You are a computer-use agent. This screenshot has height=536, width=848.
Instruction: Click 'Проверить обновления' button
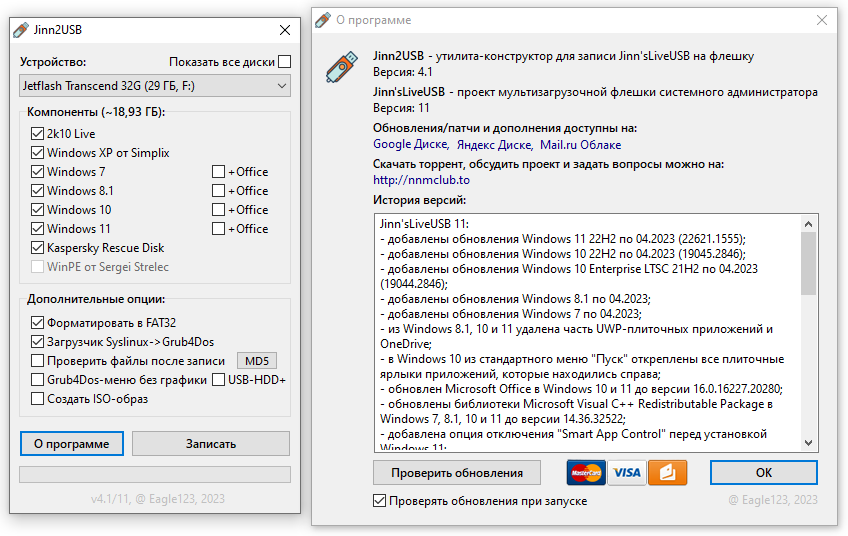(457, 473)
